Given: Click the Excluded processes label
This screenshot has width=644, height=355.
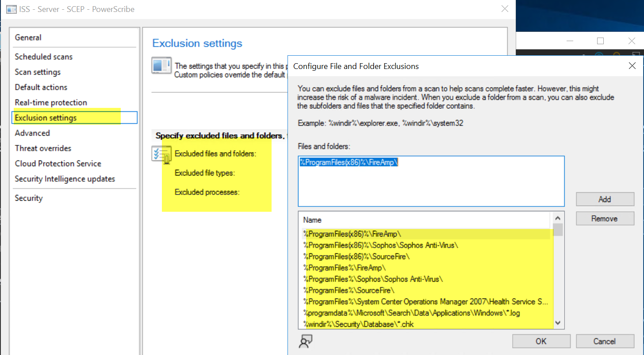Looking at the screenshot, I should coord(207,192).
